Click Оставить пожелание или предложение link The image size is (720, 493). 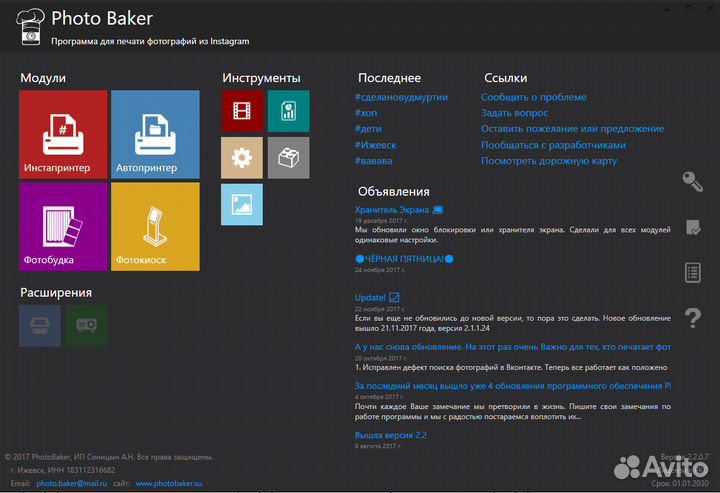(572, 129)
